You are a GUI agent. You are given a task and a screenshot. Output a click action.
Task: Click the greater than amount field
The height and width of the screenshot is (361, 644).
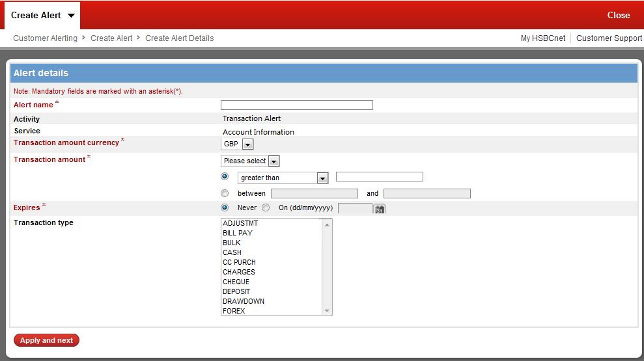(380, 177)
